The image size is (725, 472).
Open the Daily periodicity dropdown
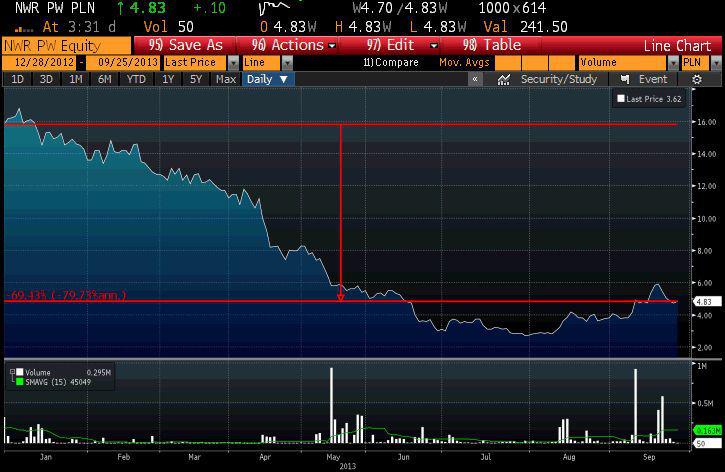click(268, 79)
